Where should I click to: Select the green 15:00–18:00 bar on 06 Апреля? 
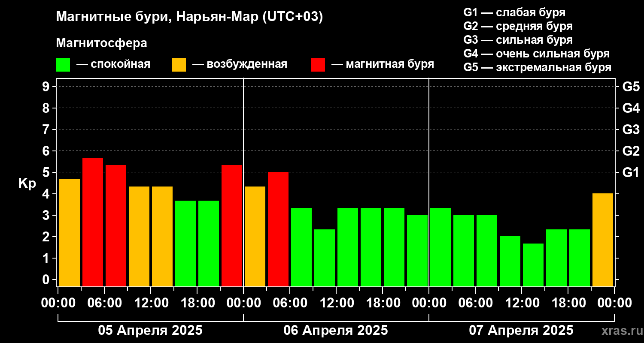(371, 247)
